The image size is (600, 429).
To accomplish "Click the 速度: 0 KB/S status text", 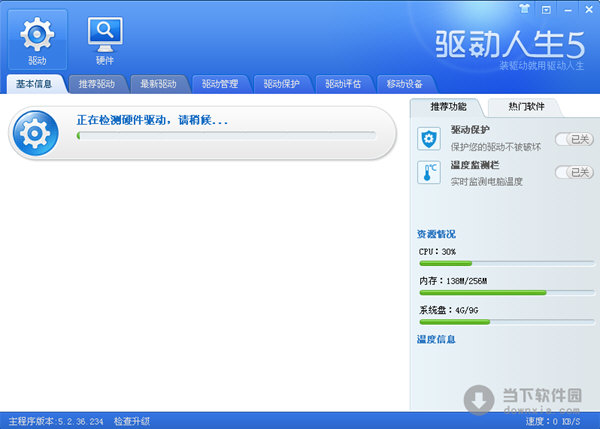I will tap(553, 422).
